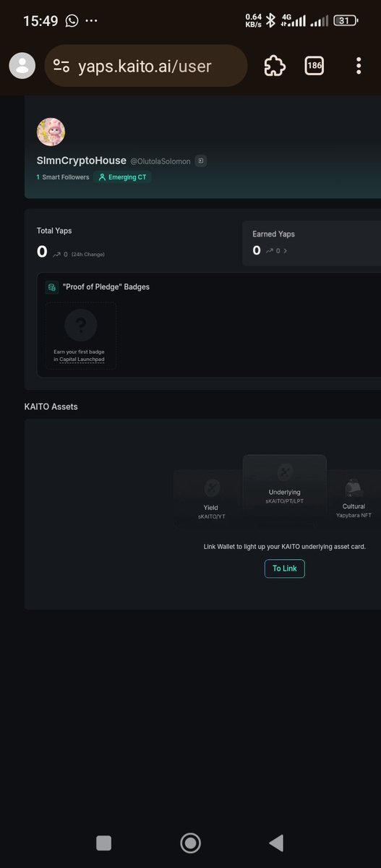Tap the battery indicator showing 31

pos(345,20)
